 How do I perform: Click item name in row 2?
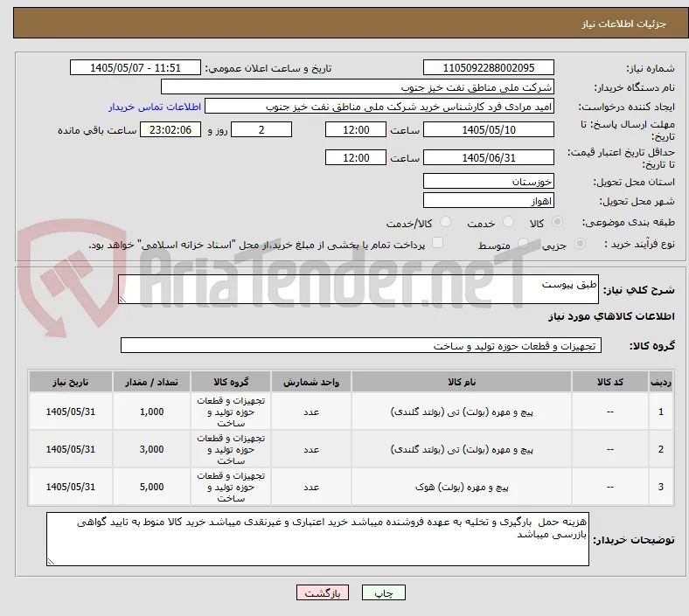point(462,449)
